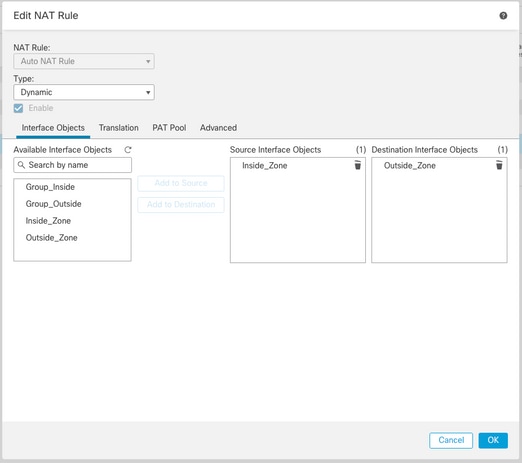Cancel the NAT rule edit
522x463 pixels.
click(451, 440)
